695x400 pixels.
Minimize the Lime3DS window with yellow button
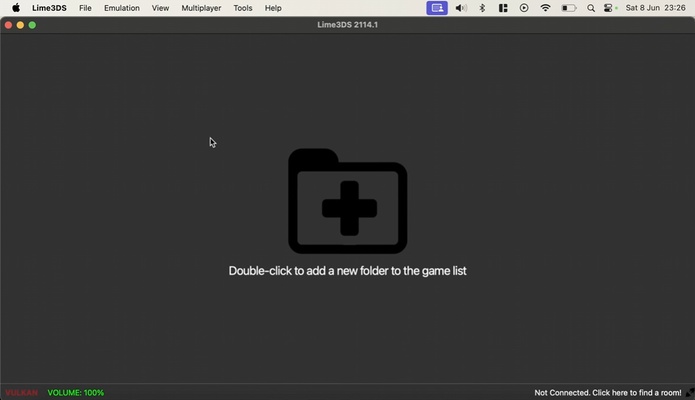click(20, 25)
